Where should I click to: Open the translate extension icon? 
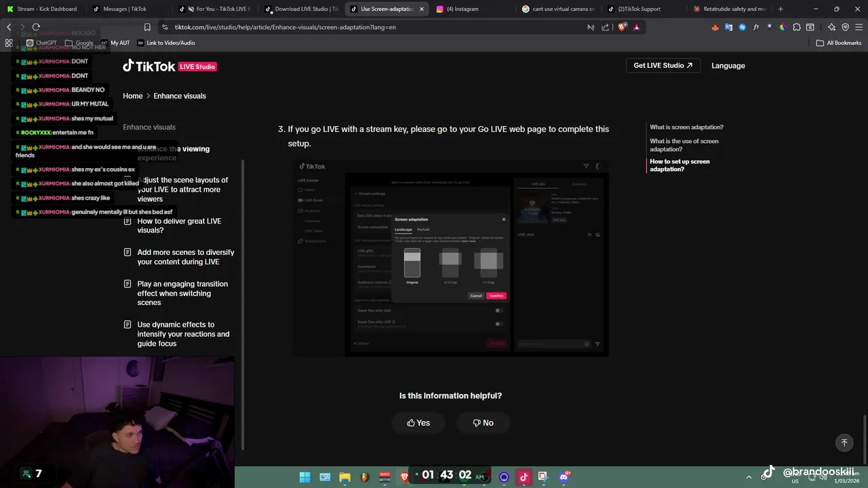coord(728,27)
